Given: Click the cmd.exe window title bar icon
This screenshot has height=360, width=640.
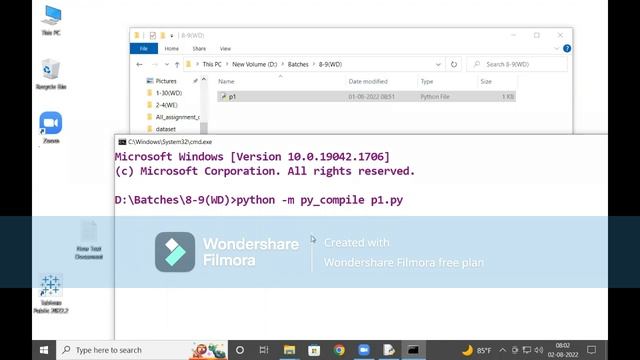Looking at the screenshot, I should (122, 142).
